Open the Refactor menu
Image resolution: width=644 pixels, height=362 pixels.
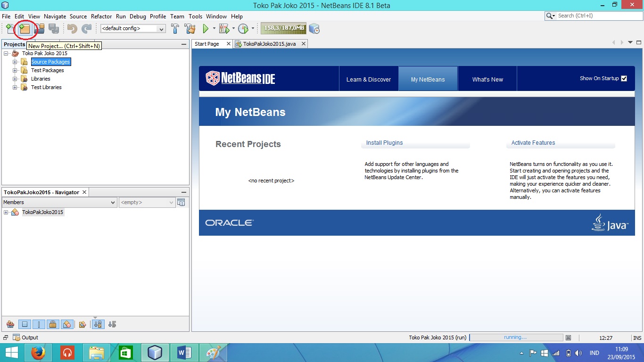coord(101,16)
